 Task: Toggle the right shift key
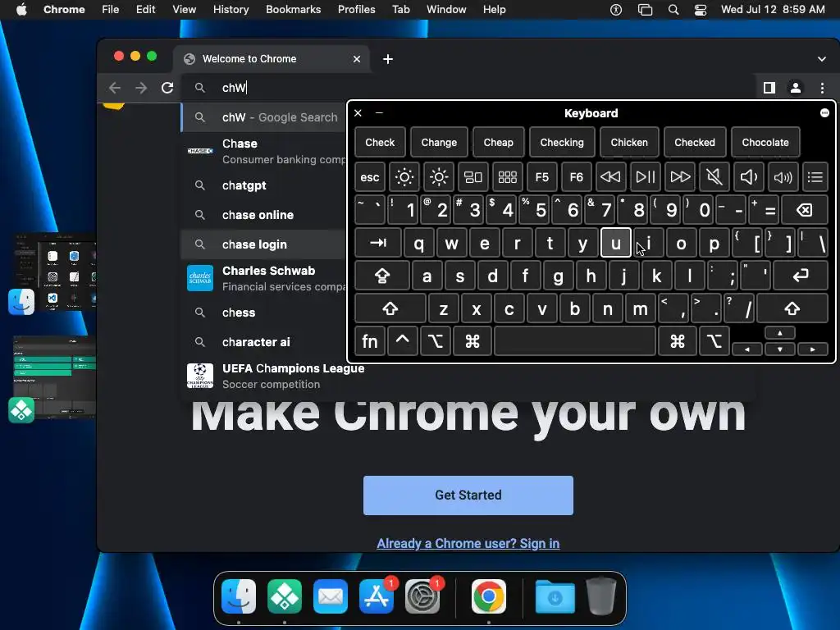pos(792,309)
